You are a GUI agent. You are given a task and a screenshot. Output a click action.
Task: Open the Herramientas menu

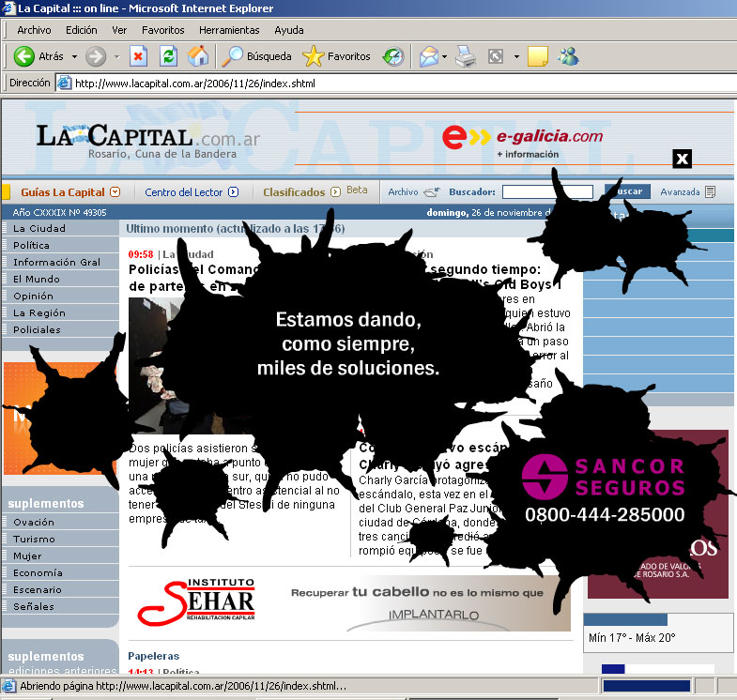point(229,30)
